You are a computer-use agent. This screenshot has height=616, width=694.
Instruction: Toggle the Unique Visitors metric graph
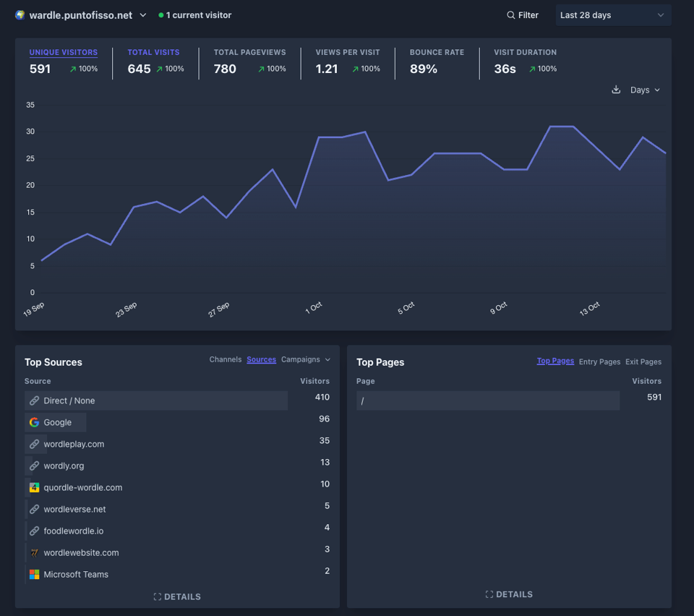point(64,53)
